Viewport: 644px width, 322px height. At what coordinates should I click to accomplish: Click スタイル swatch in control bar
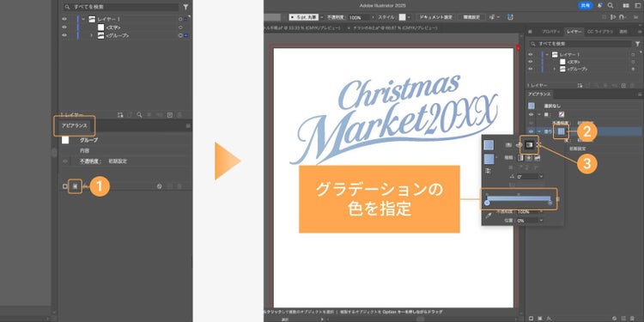pos(403,17)
